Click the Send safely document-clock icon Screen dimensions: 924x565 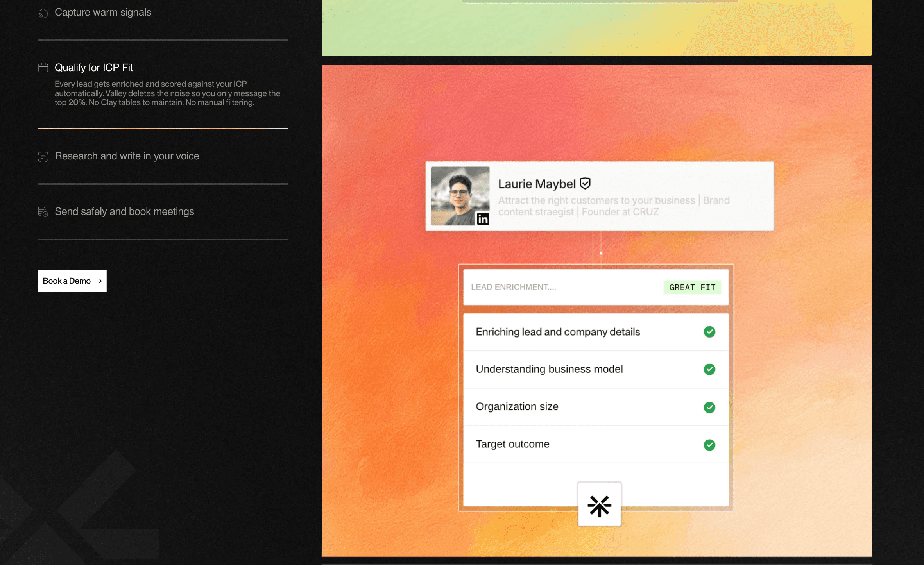click(x=43, y=212)
